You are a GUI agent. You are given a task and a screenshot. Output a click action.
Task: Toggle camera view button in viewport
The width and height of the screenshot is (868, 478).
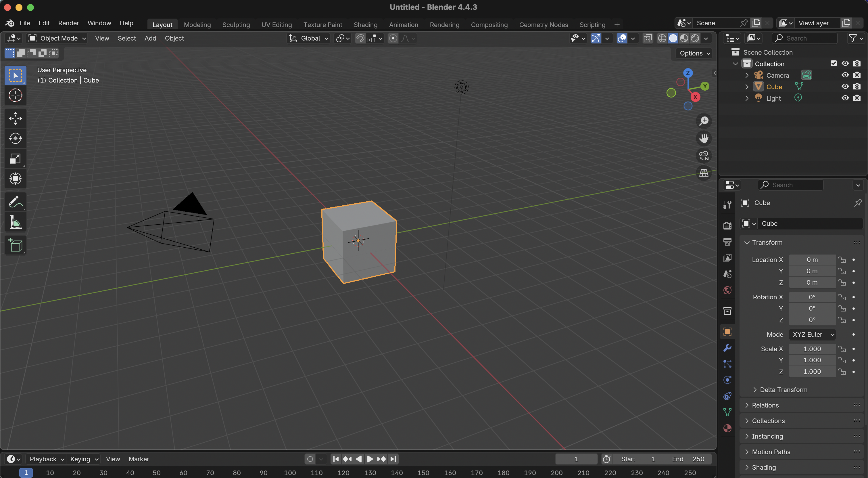(704, 156)
